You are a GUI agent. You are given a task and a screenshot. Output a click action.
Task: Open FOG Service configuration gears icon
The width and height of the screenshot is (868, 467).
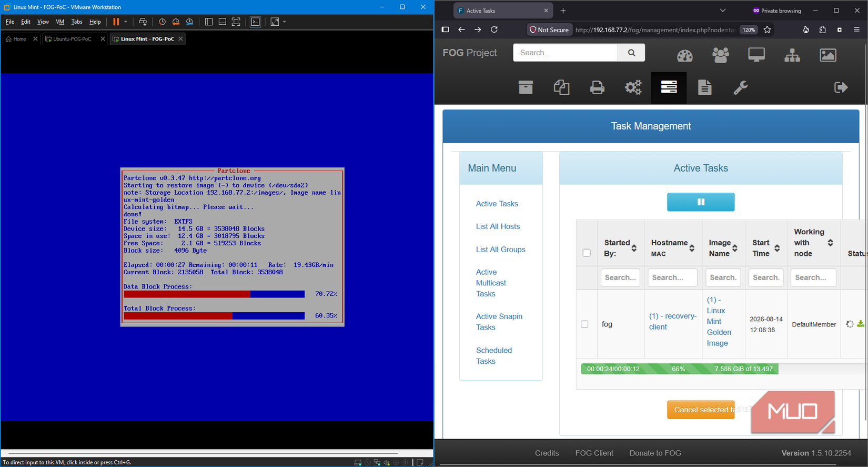coord(633,87)
